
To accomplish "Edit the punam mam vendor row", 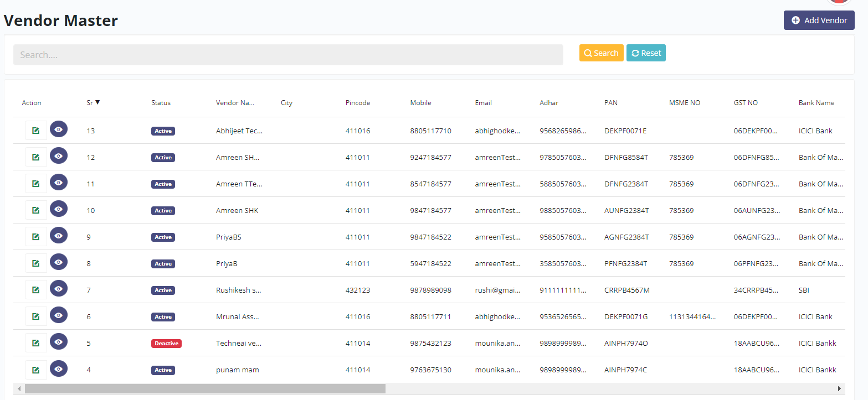I will 36,370.
